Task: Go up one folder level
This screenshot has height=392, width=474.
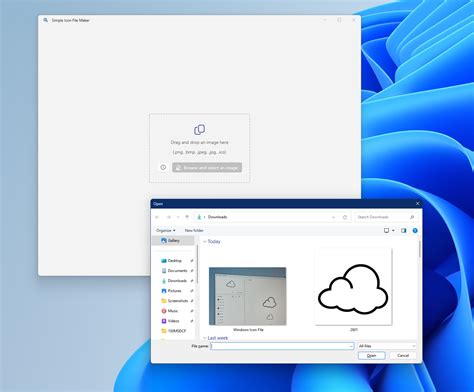Action: 187,217
